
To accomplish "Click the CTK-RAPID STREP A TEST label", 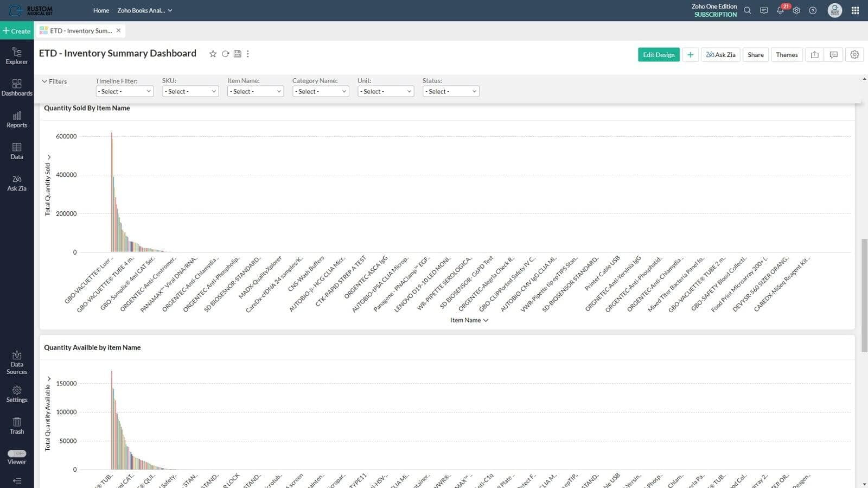I will (x=341, y=281).
